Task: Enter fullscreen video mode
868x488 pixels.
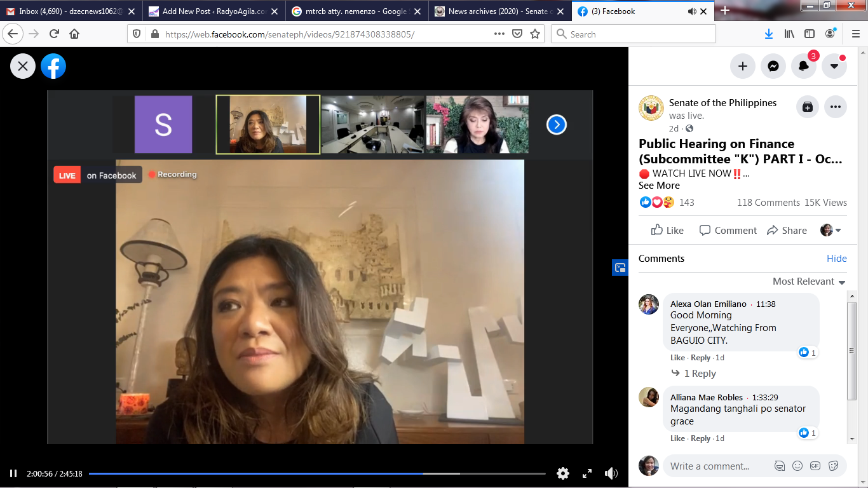Action: 587,473
